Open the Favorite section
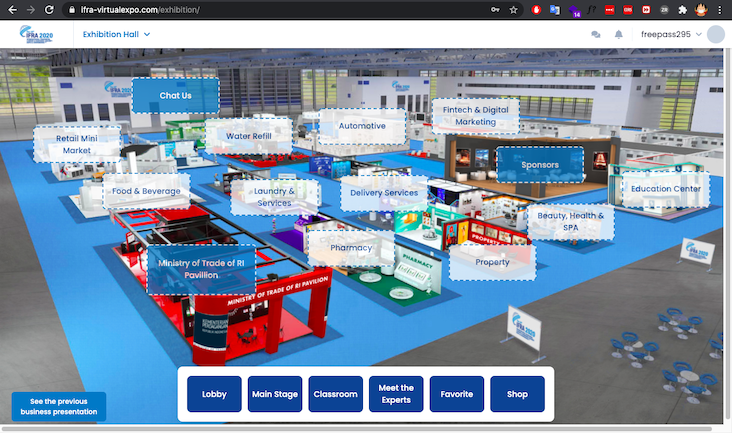 tap(457, 394)
